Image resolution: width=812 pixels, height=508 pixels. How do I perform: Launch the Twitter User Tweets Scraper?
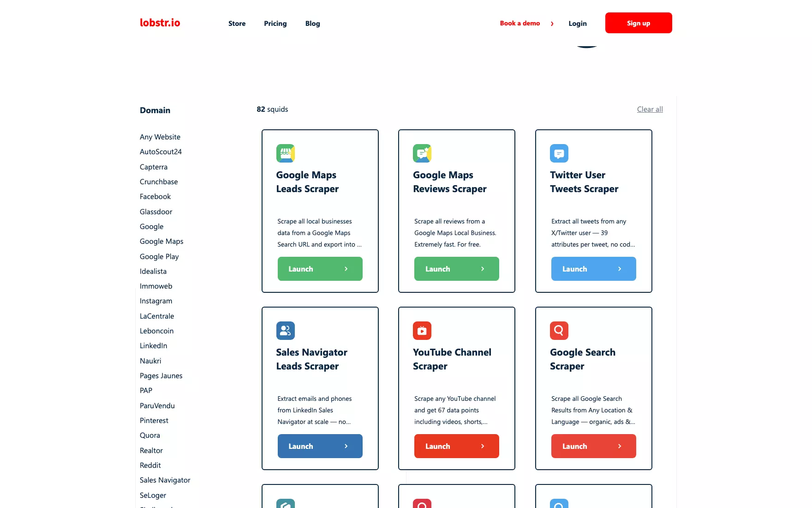point(593,269)
